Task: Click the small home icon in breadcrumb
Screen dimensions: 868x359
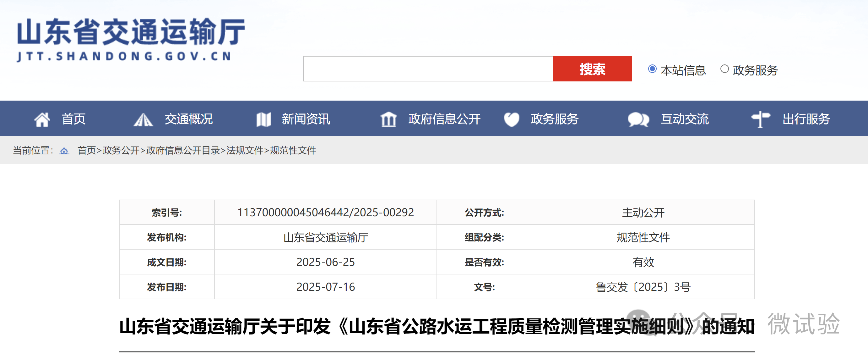Action: click(64, 151)
